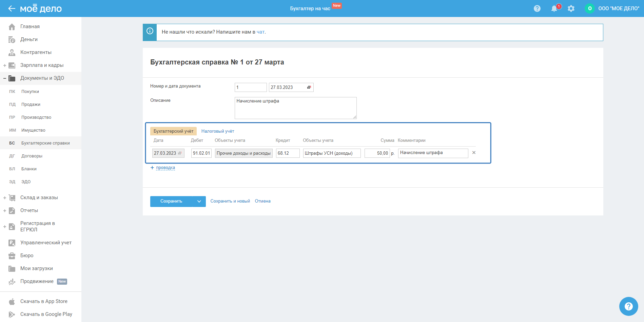Click the Сохранить button
This screenshot has height=322, width=644.
[x=171, y=202]
